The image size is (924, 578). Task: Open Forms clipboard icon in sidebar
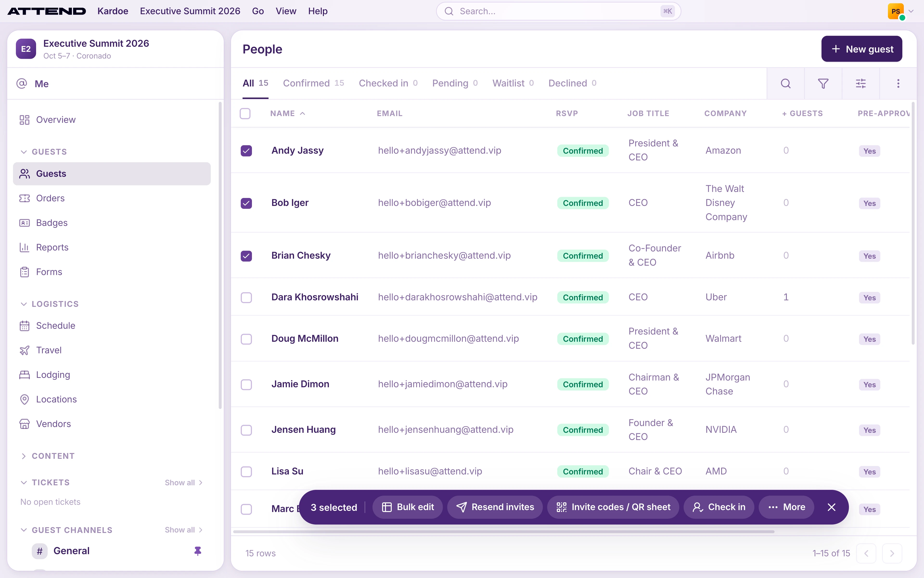tap(25, 272)
